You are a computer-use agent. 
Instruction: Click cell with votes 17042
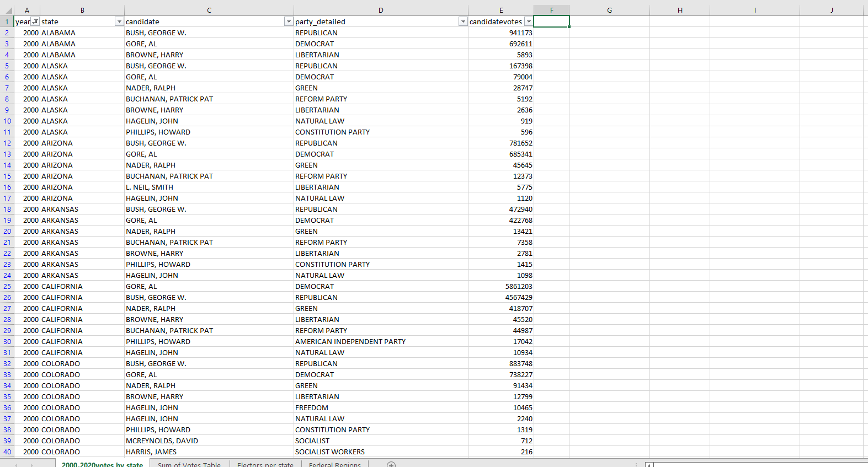coord(501,341)
